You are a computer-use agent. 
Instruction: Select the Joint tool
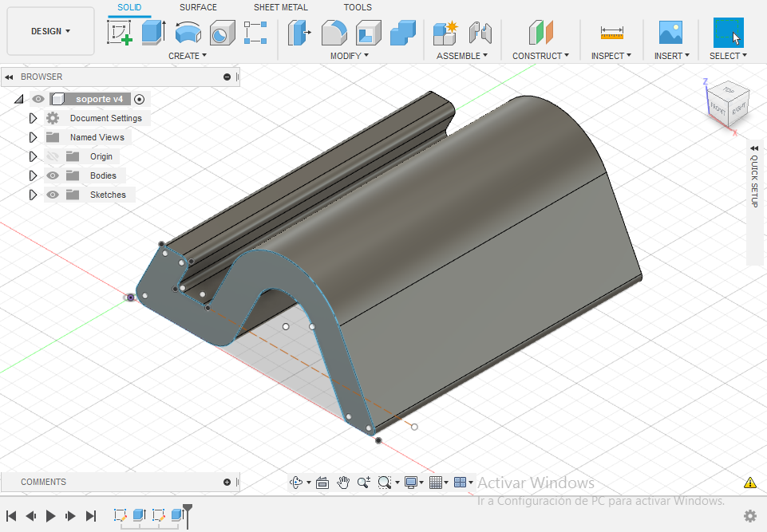coord(480,32)
